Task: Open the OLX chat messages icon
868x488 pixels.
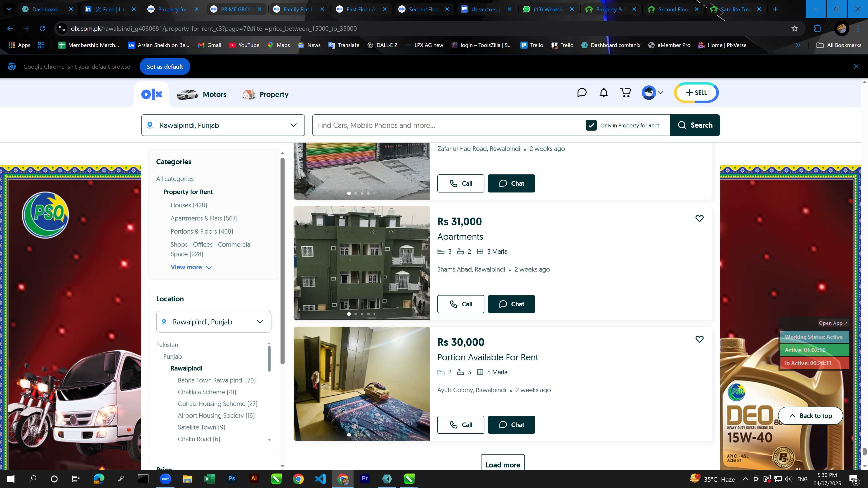Action: pyautogui.click(x=582, y=93)
